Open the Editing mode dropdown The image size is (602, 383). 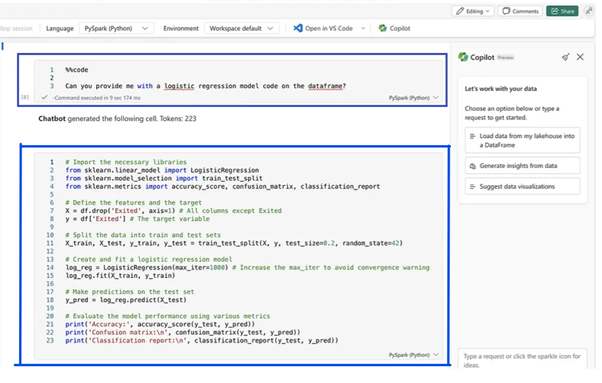pos(473,11)
